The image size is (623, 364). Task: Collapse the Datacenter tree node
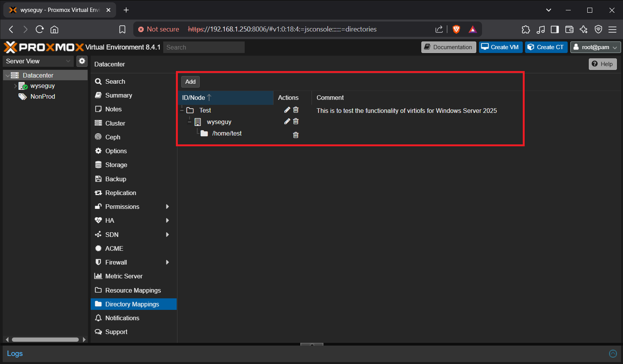[7, 75]
